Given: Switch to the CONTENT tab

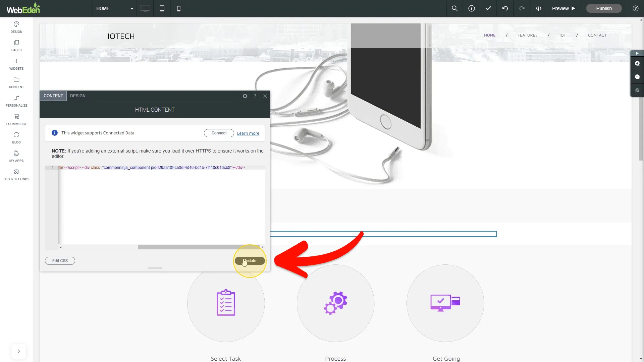Looking at the screenshot, I should (53, 96).
